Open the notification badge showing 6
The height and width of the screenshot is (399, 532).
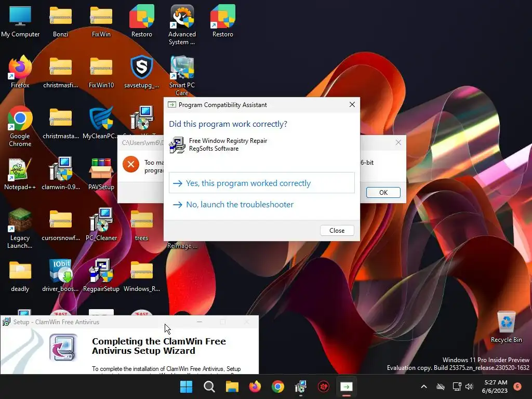tap(517, 386)
